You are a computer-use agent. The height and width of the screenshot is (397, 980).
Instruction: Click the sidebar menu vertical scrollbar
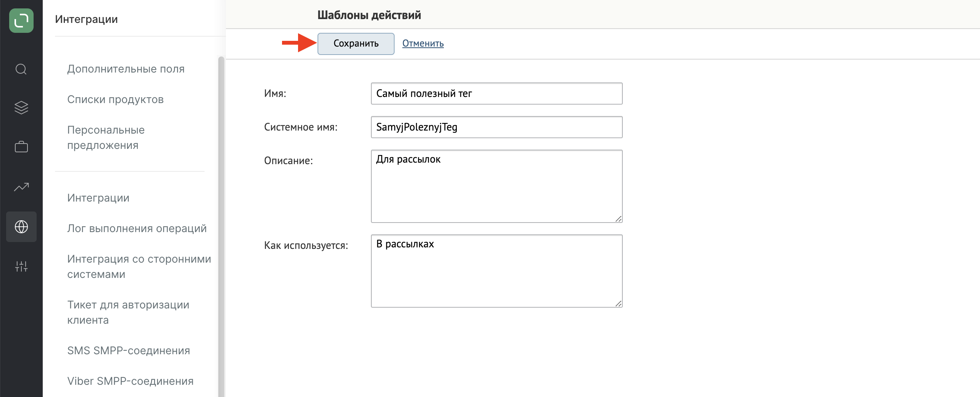click(x=221, y=227)
